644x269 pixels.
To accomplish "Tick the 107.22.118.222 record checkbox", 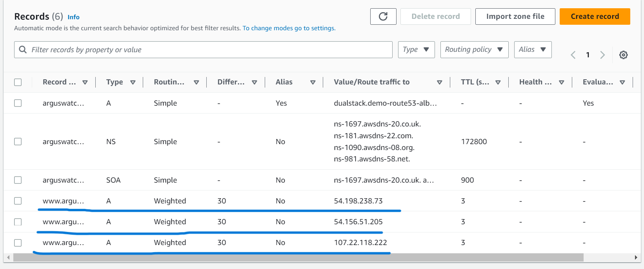I will [x=18, y=243].
